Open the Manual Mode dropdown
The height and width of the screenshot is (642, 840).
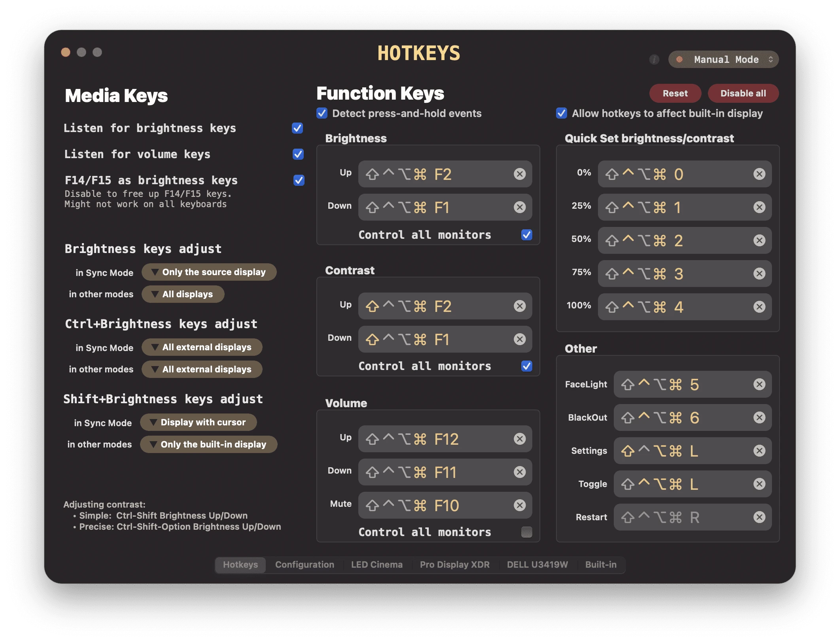tap(723, 60)
